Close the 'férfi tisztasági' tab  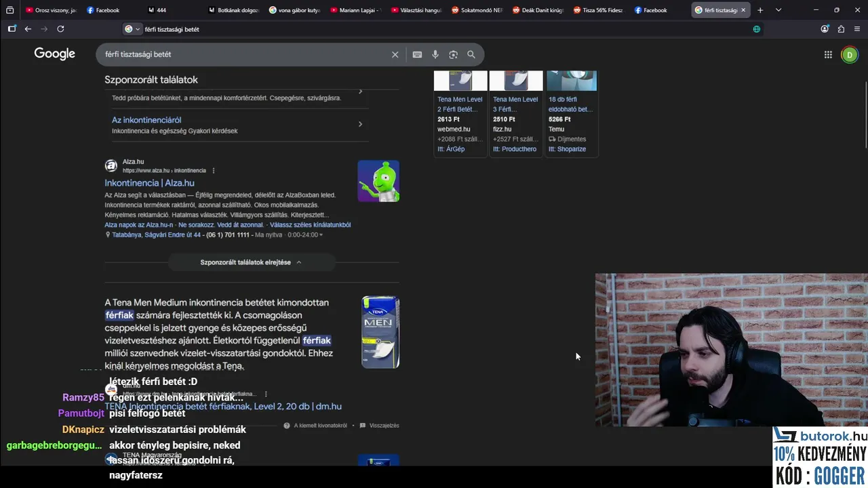pos(743,10)
